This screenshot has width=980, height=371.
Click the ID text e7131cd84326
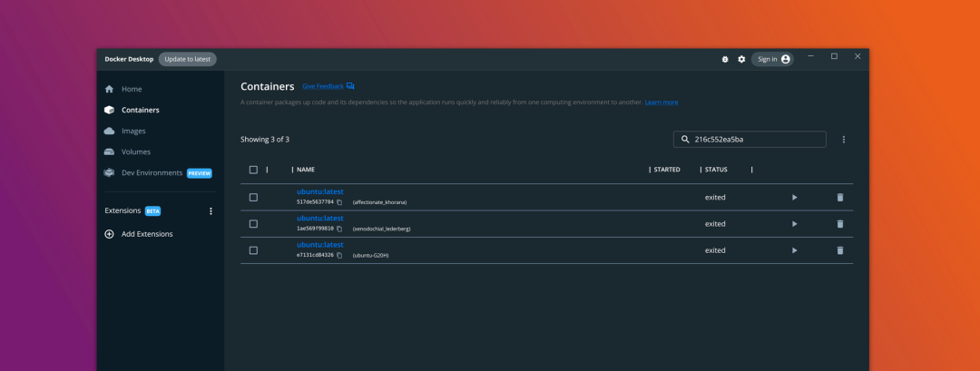[x=315, y=256]
